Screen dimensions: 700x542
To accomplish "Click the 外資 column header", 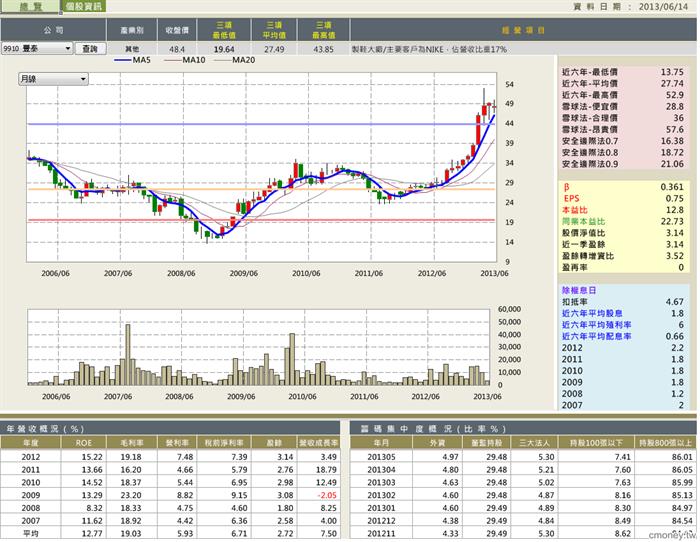I will click(x=437, y=442).
